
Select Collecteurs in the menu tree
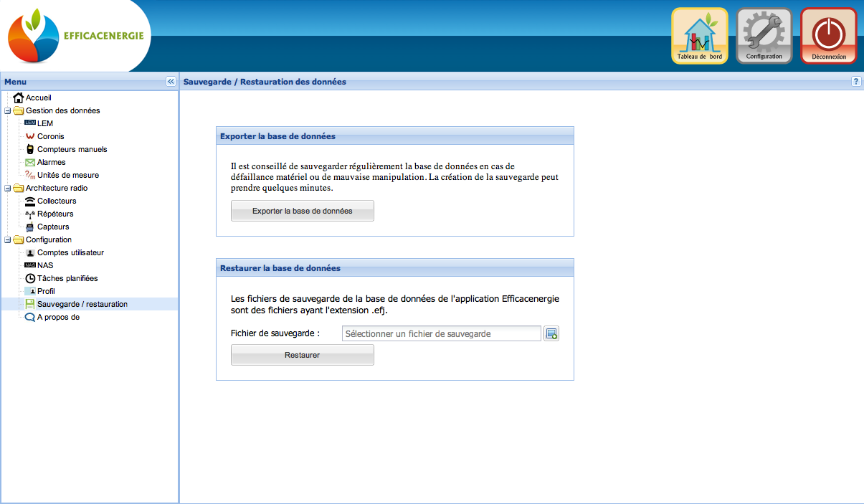[57, 201]
